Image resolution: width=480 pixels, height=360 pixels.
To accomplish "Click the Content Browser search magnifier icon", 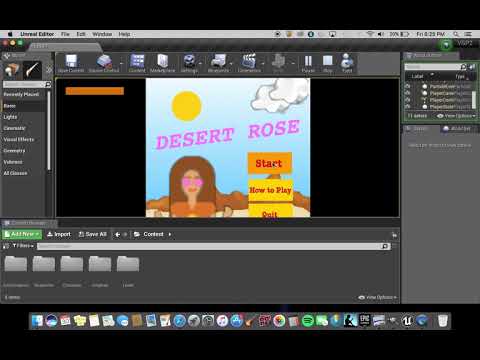I will pos(385,246).
